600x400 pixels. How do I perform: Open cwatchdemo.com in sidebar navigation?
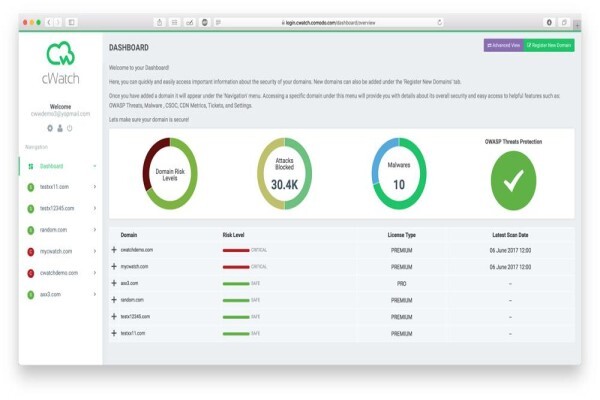coord(59,273)
